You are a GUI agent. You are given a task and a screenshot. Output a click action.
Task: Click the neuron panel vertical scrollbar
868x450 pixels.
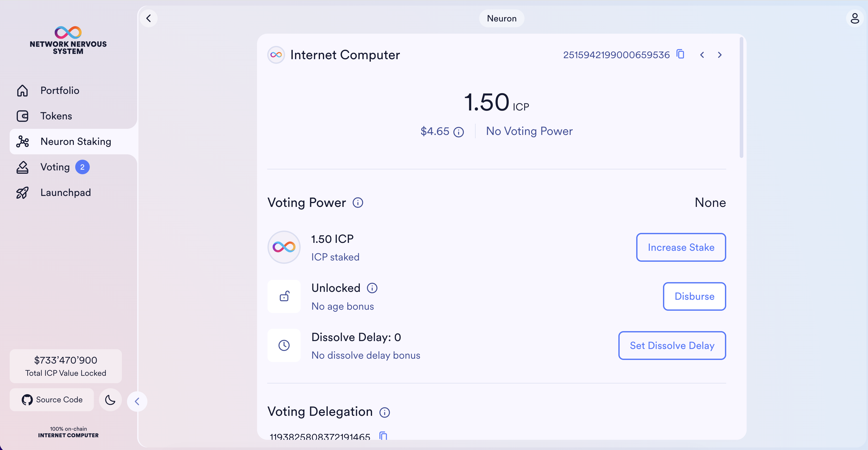(x=741, y=98)
